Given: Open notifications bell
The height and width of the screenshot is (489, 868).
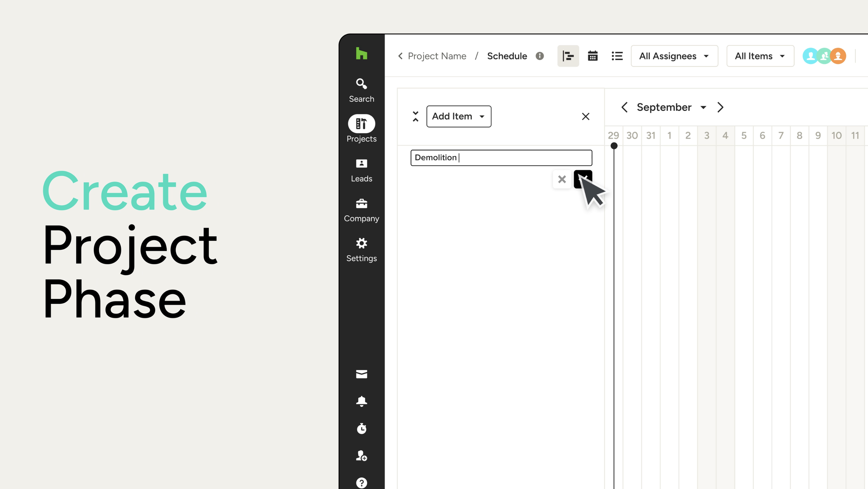Looking at the screenshot, I should point(361,401).
